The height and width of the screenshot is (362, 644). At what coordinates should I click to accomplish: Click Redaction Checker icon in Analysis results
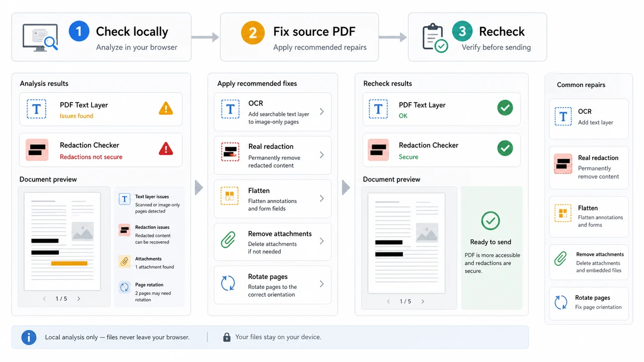click(37, 150)
